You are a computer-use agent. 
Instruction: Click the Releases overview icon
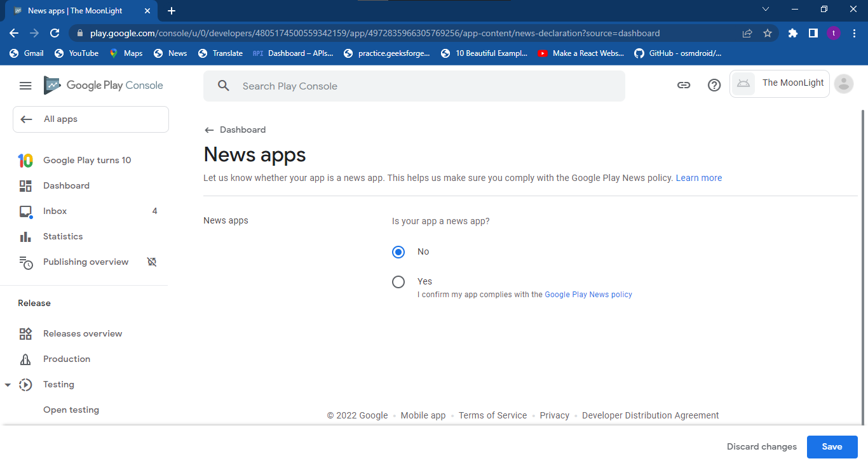(x=25, y=333)
